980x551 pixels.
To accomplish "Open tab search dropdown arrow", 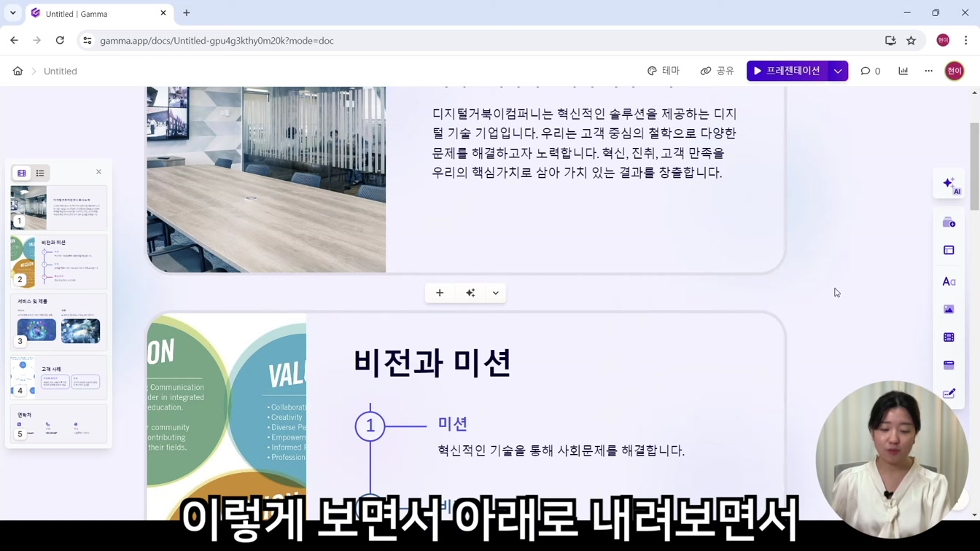I will pos(13,13).
